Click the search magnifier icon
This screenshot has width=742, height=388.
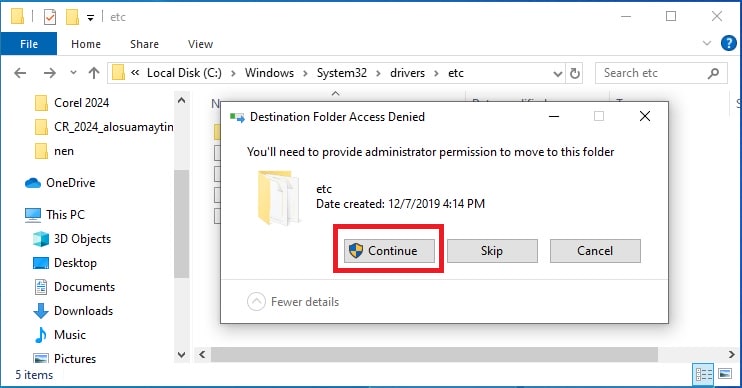(713, 73)
